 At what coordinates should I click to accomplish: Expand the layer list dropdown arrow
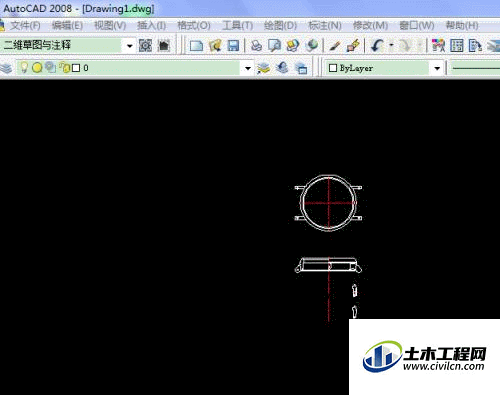(x=248, y=68)
